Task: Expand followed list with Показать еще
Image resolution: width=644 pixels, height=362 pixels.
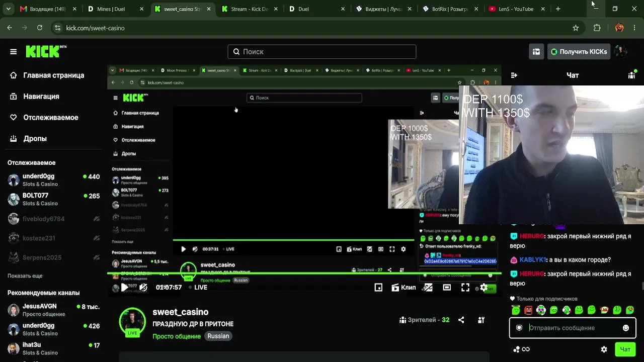Action: 25,276
